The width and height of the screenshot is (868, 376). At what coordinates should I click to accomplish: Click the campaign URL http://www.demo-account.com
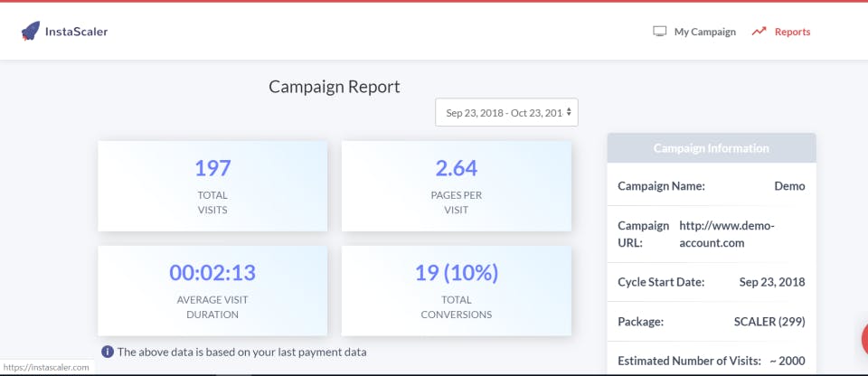click(727, 234)
